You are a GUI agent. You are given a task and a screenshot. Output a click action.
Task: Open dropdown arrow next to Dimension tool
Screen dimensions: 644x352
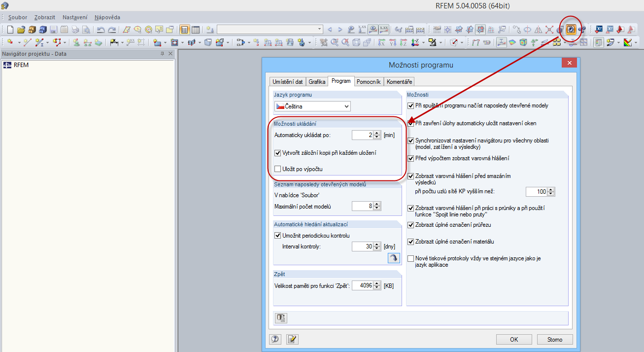(122, 42)
